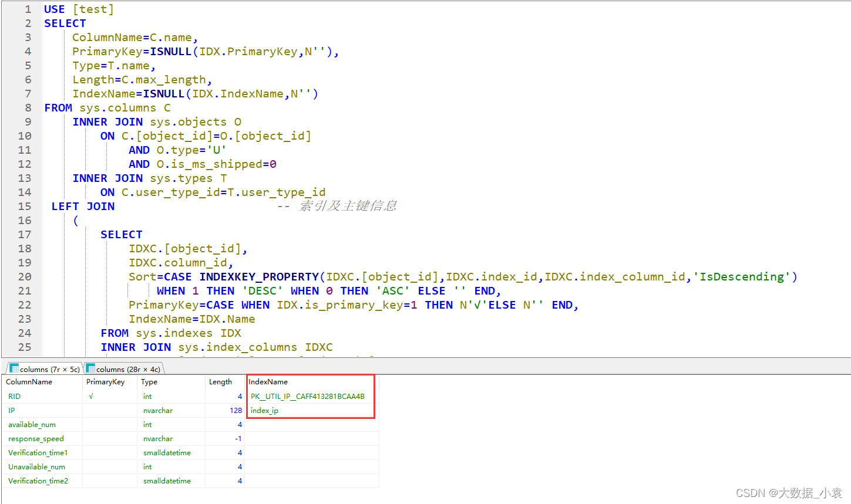This screenshot has height=504, width=851.
Task: Switch to the columns (7r × 5c) tab
Action: click(x=45, y=369)
